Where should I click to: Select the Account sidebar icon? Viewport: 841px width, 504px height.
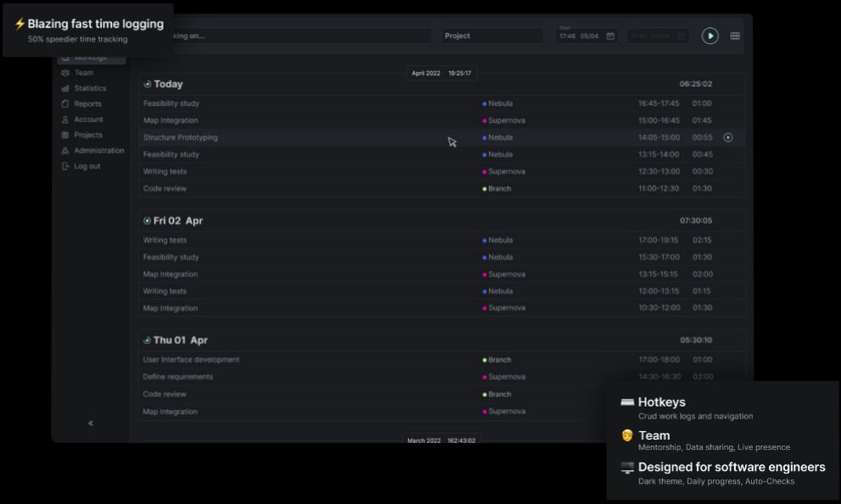tap(65, 119)
